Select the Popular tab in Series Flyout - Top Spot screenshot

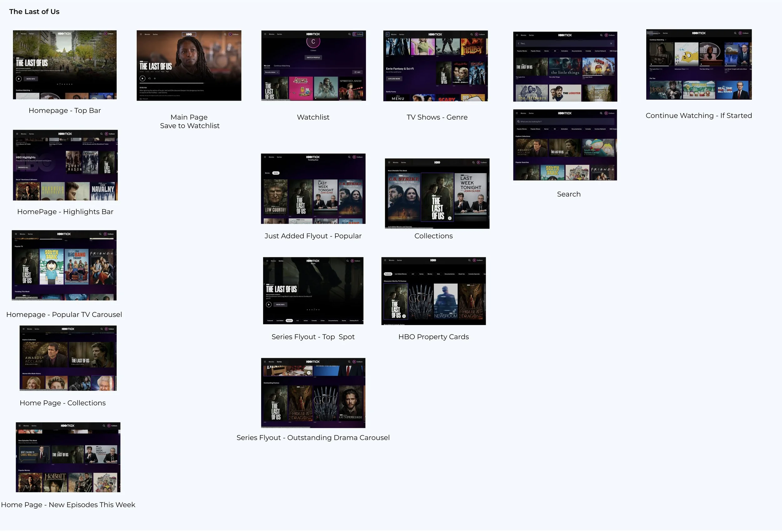pos(289,321)
